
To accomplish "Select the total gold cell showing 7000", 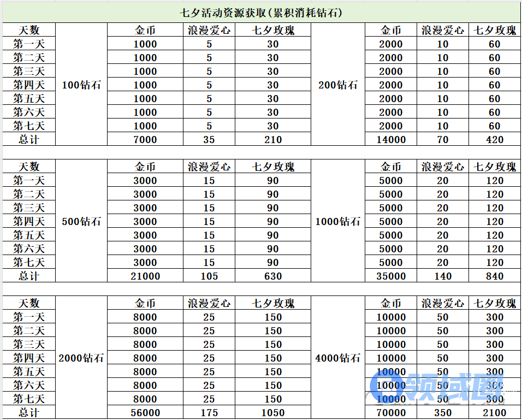I will click(145, 139).
